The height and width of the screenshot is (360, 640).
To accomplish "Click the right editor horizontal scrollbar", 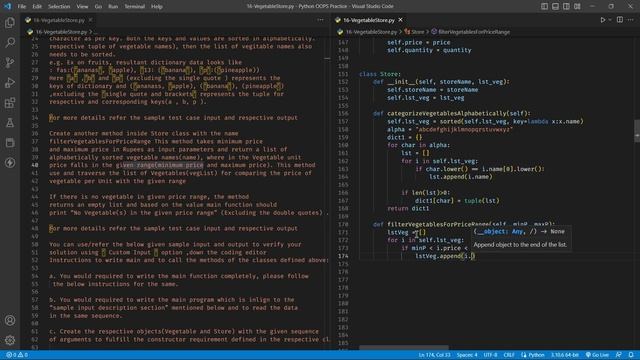I will 404,348.
